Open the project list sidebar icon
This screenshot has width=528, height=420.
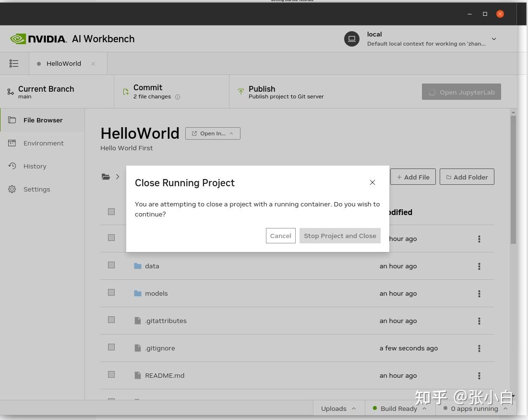(14, 63)
